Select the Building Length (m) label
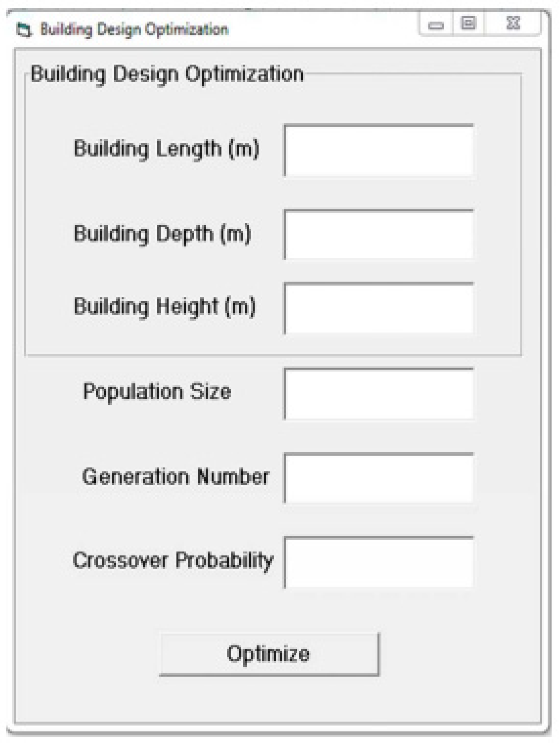 click(x=167, y=147)
